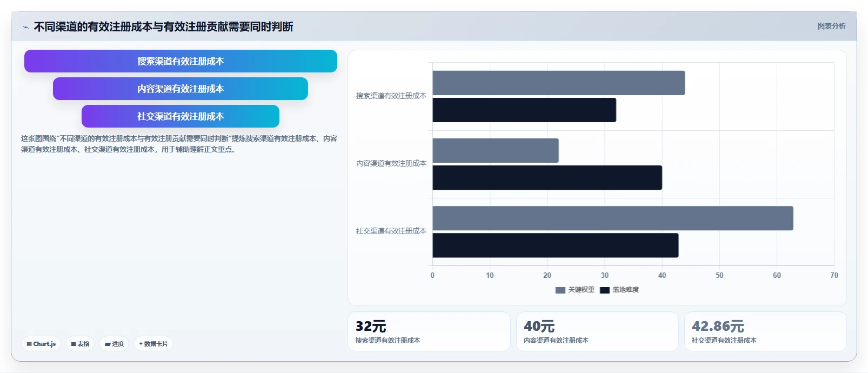
Task: Click the 图表分析 label in header
Action: [831, 26]
